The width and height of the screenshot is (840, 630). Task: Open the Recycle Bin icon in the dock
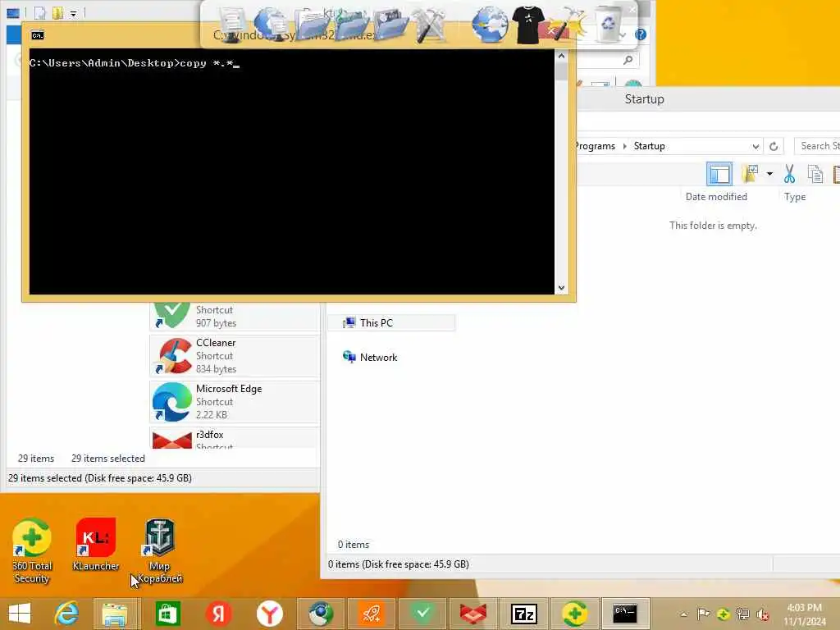[x=608, y=25]
